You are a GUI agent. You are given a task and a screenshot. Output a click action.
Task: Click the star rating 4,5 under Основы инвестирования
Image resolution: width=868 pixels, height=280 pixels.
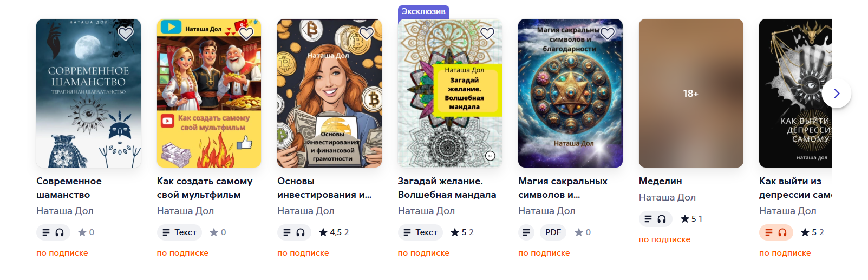click(334, 232)
